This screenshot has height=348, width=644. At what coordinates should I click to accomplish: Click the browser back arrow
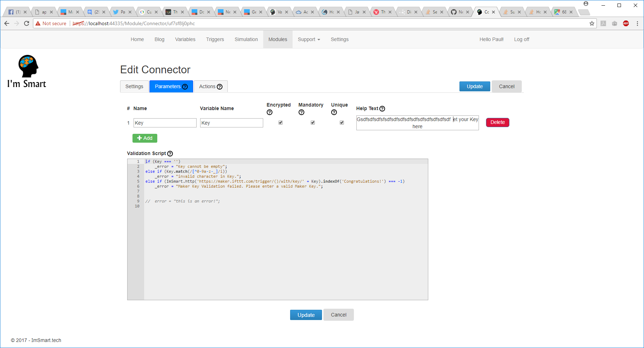click(7, 23)
